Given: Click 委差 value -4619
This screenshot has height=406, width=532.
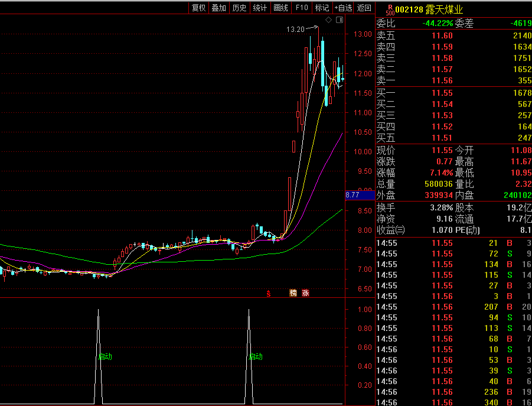Looking at the screenshot, I should click(521, 24).
